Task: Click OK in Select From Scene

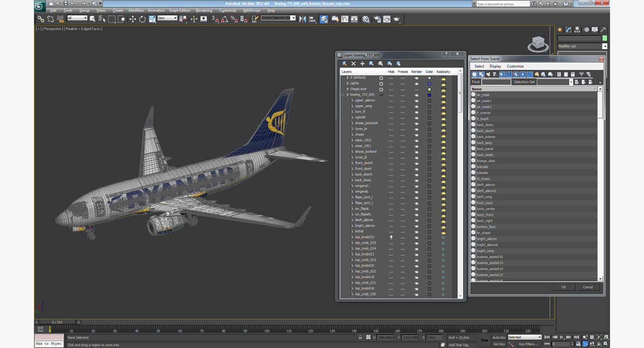Action: tap(563, 287)
